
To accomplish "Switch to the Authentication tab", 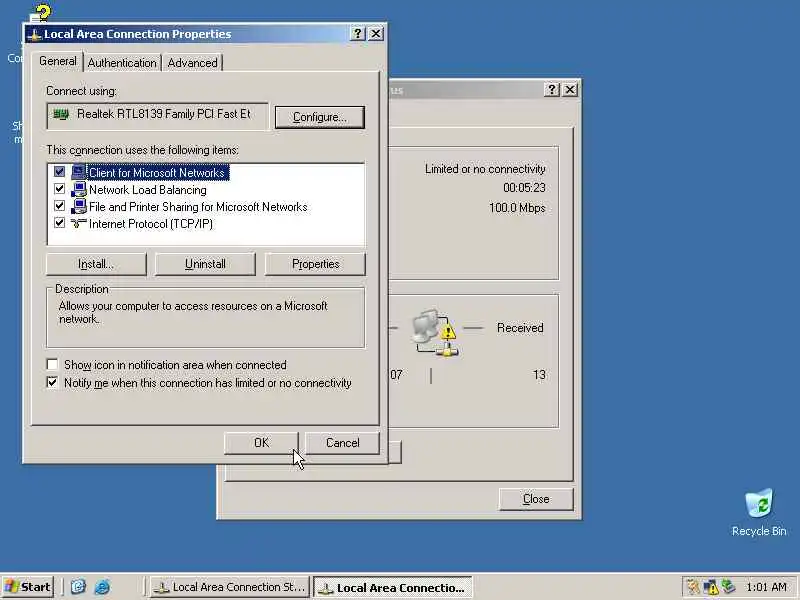I will [122, 63].
